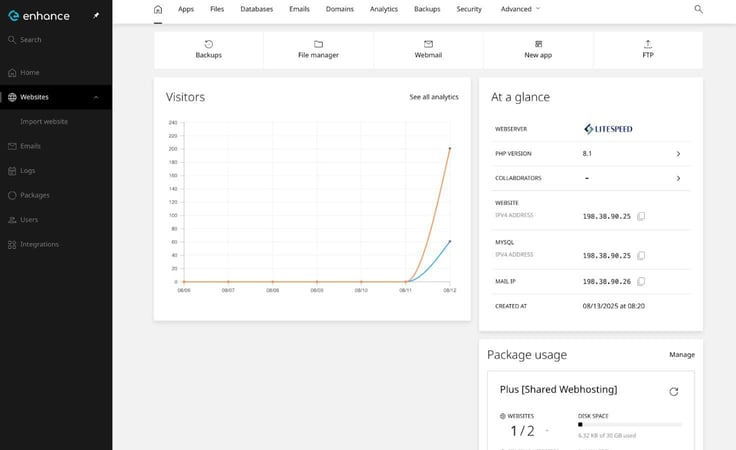Switch to the top Backups tab
Screen dimensions: 736x450
point(427,9)
